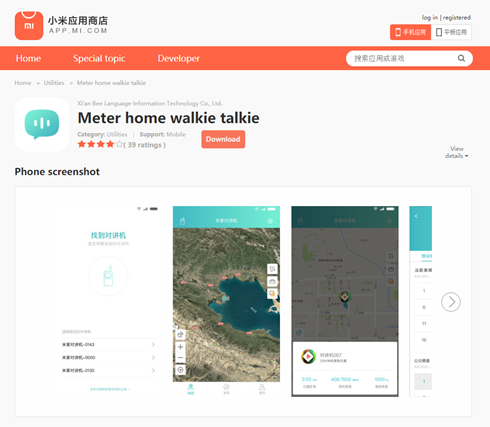Viewport: 490px width, 427px height.
Task: Select the tablet apps tab button
Action: point(451,32)
